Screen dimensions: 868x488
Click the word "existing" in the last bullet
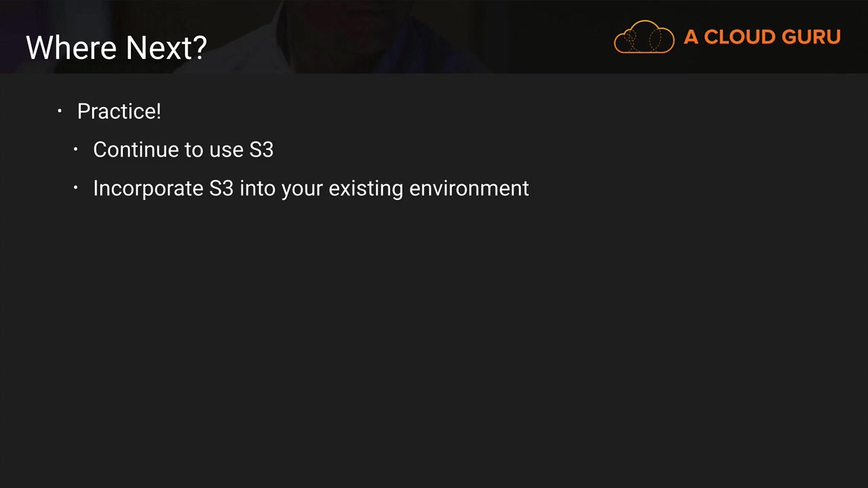click(x=366, y=188)
